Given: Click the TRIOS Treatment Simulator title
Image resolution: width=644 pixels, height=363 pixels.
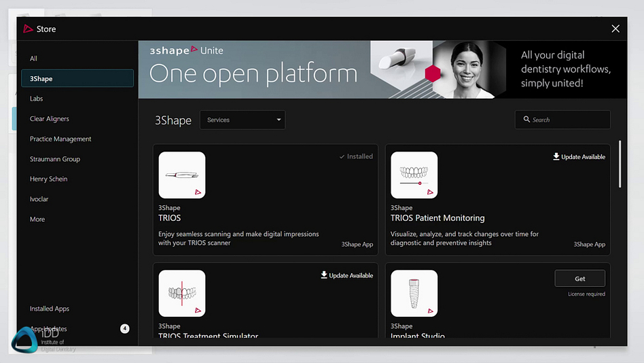Looking at the screenshot, I should 209,335.
